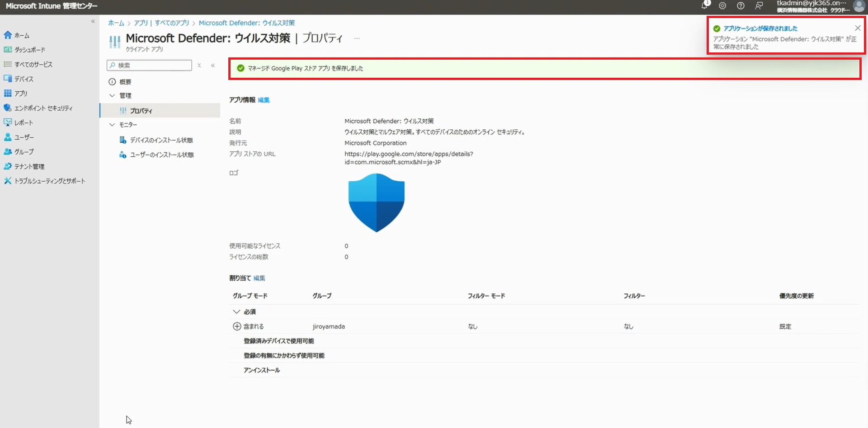Open the notifications bell icon
Screen dimensions: 868x428
(704, 5)
